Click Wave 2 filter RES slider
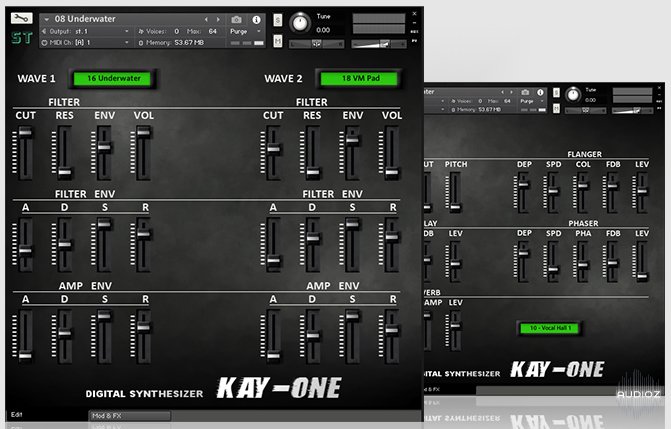The width and height of the screenshot is (671, 429). pos(312,152)
